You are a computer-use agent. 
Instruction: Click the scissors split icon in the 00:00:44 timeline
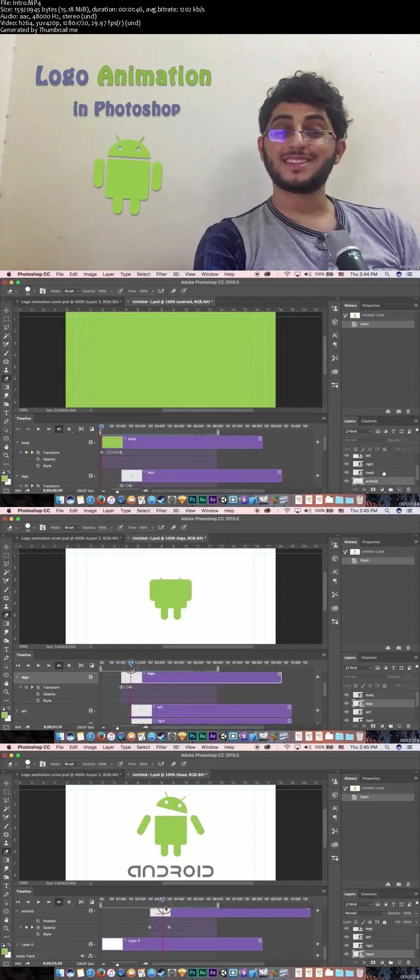coord(81,429)
